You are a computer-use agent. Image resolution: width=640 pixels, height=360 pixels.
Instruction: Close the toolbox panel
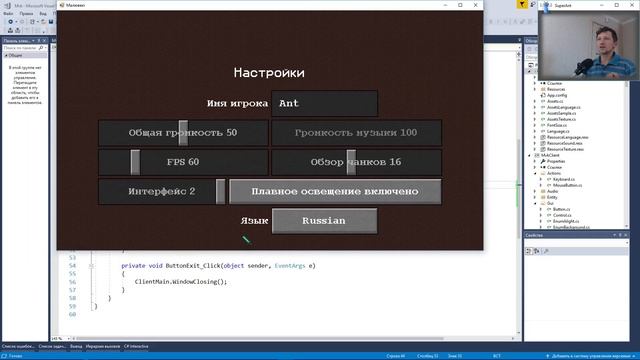point(44,41)
